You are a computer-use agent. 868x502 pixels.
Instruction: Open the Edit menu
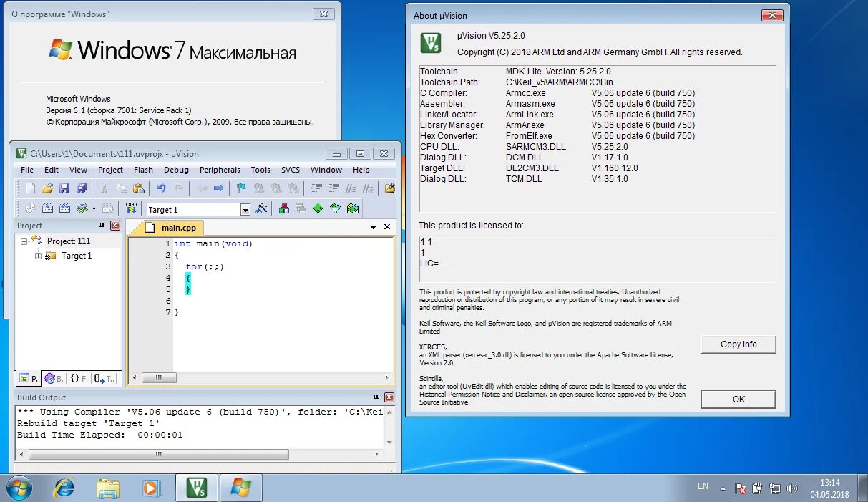pyautogui.click(x=52, y=170)
